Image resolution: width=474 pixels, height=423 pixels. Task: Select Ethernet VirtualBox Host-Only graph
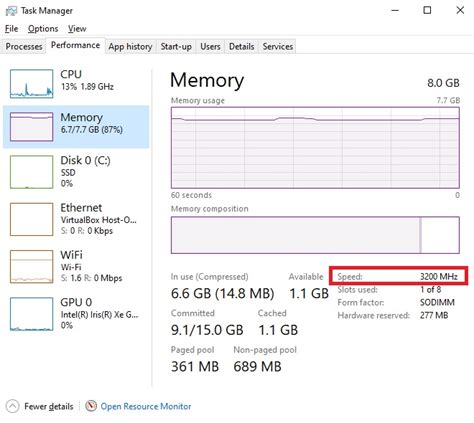(31, 219)
